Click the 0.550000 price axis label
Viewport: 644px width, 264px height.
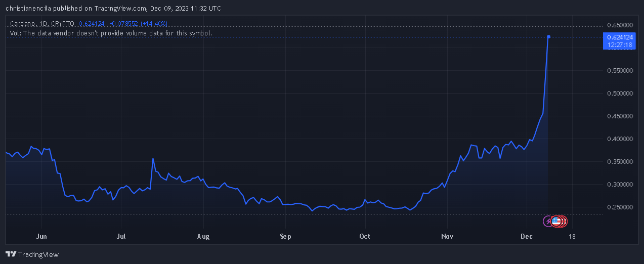pyautogui.click(x=620, y=70)
